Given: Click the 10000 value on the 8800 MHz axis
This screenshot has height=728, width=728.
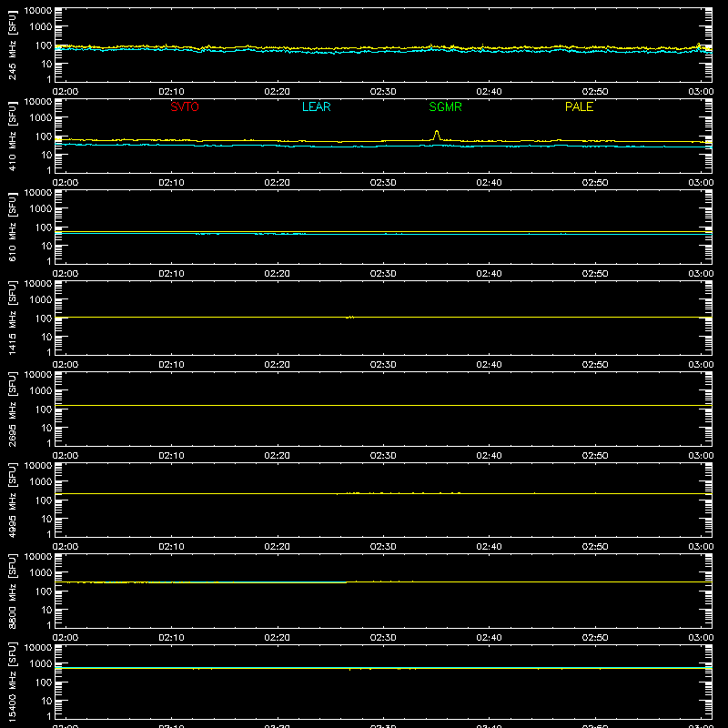Looking at the screenshot, I should tap(38, 557).
